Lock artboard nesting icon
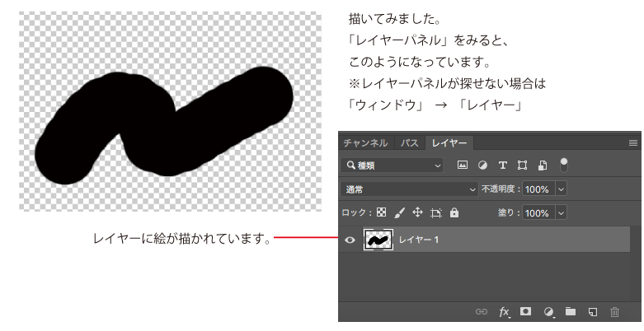The height and width of the screenshot is (331, 644). click(435, 212)
